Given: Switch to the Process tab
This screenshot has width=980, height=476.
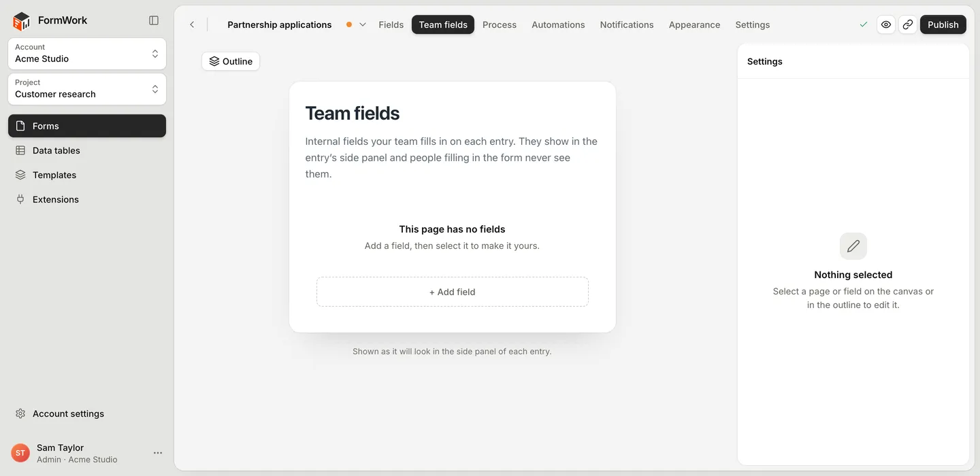Looking at the screenshot, I should [x=500, y=24].
